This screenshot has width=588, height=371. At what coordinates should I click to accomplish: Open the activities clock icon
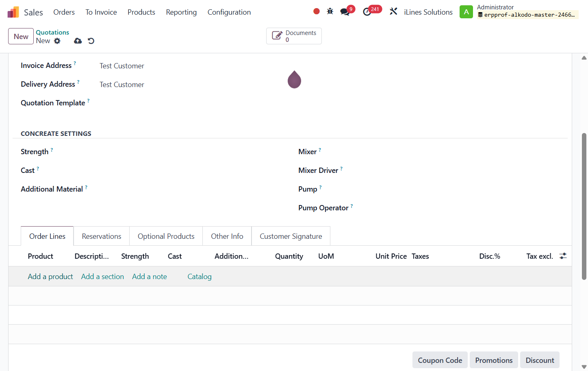[367, 12]
